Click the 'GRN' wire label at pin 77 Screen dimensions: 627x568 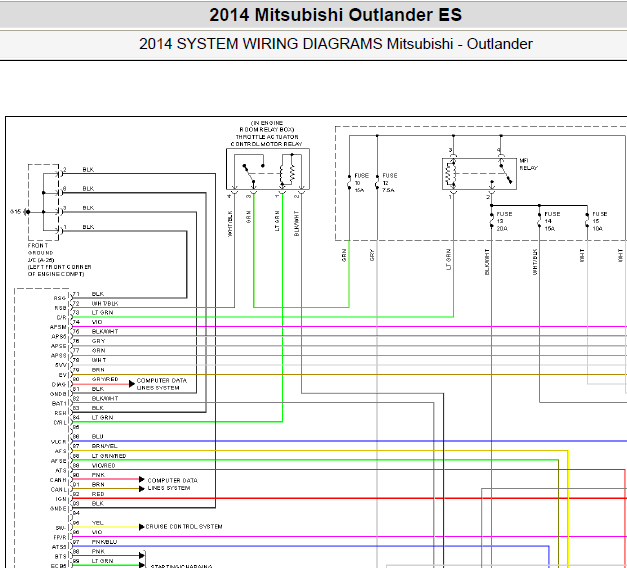[98, 351]
